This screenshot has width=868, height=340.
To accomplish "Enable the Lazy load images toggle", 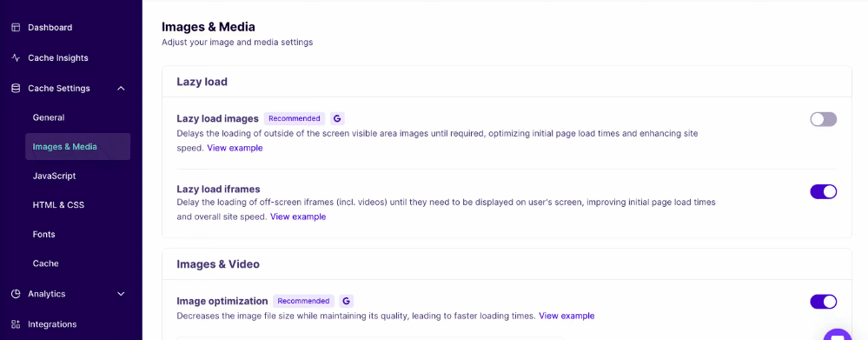I will 823,119.
